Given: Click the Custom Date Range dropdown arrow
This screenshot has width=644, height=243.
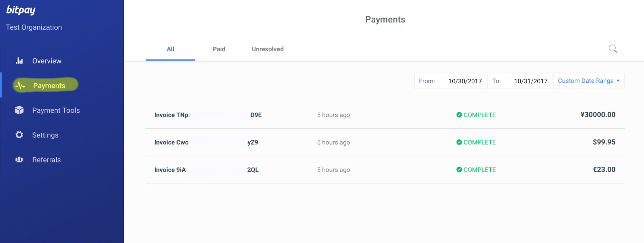Looking at the screenshot, I should 618,81.
